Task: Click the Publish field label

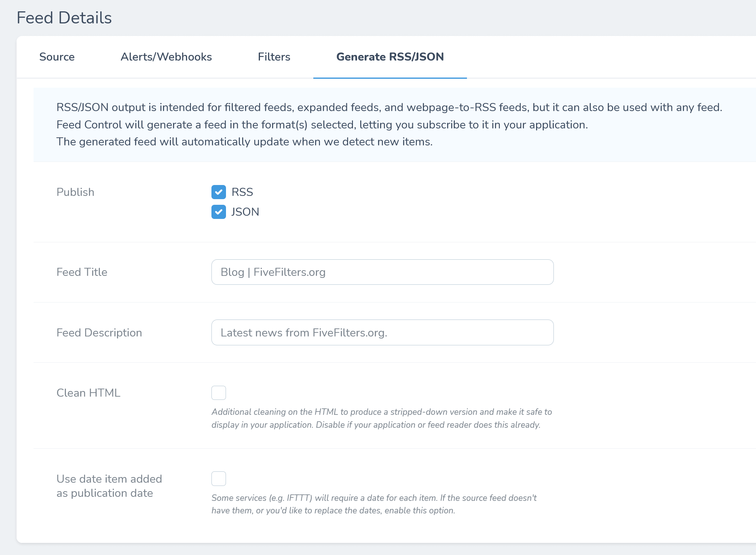Action: 75,192
